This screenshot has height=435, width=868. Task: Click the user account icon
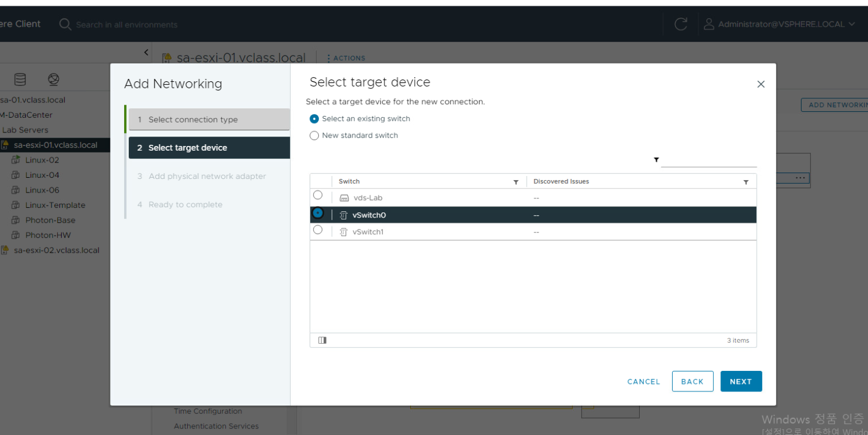pyautogui.click(x=709, y=24)
